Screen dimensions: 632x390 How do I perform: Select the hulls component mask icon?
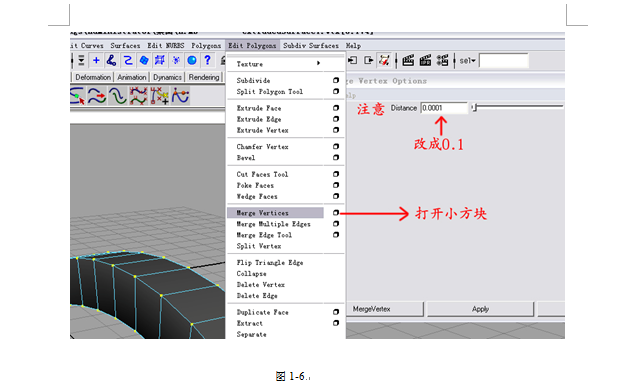[x=160, y=60]
